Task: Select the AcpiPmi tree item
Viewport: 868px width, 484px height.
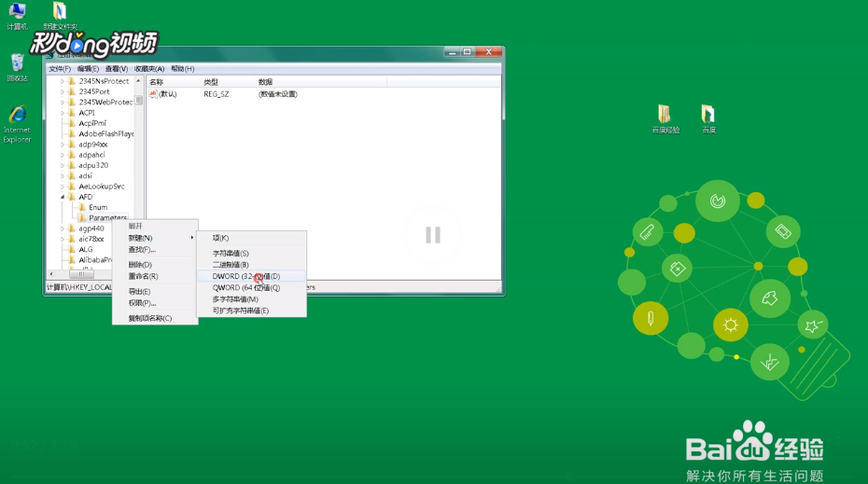Action: point(92,123)
